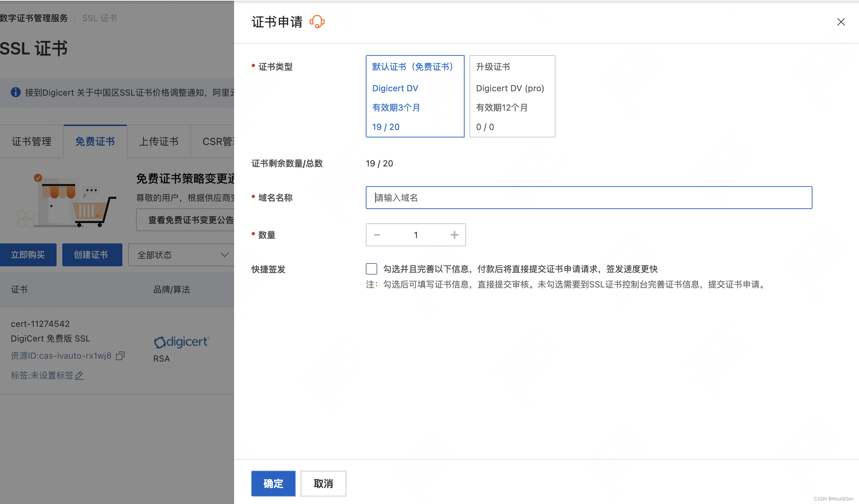This screenshot has width=859, height=504.
Task: Click the orange customer service headset icon
Action: coord(317,22)
